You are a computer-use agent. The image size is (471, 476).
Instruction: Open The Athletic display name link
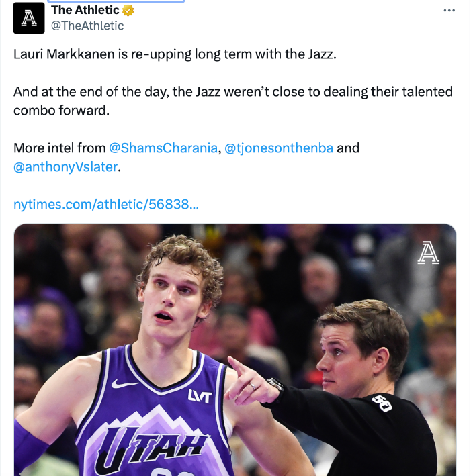(85, 10)
